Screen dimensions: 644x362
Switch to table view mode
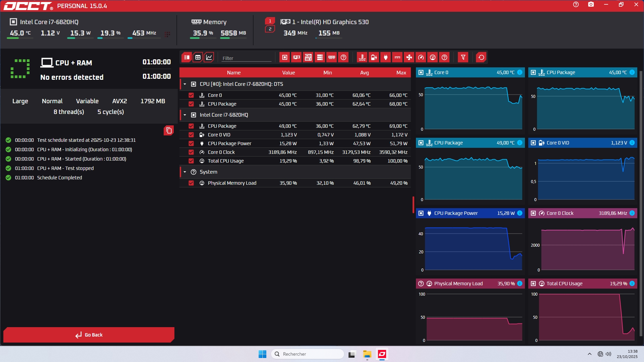pos(198,57)
